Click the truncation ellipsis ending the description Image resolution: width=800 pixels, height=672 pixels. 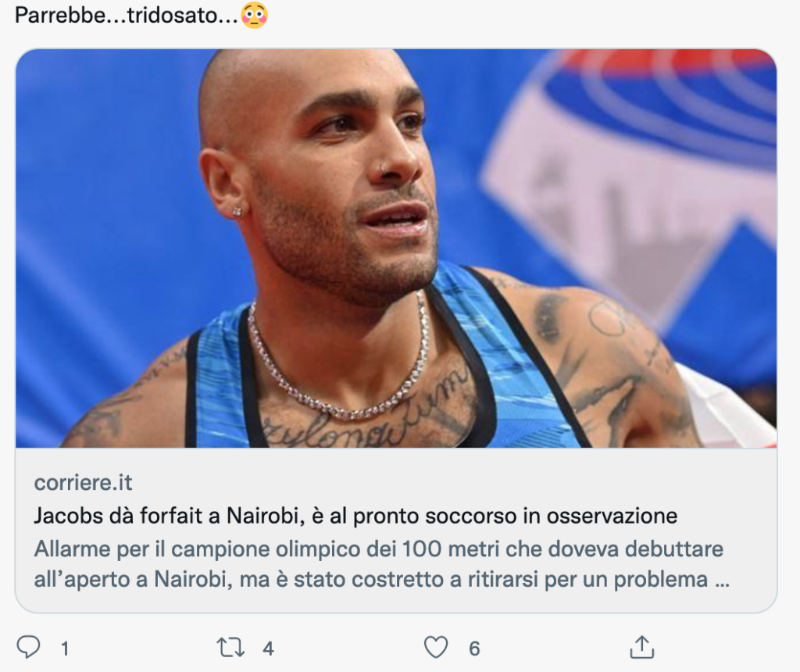point(721,581)
